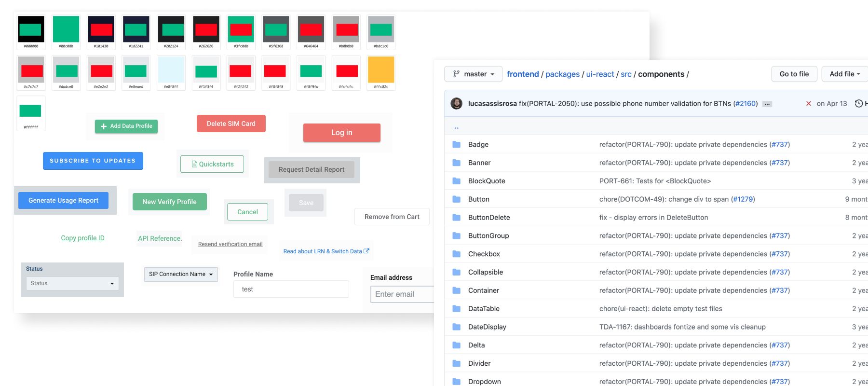
Task: Click the greyed Save button
Action: [x=306, y=203]
